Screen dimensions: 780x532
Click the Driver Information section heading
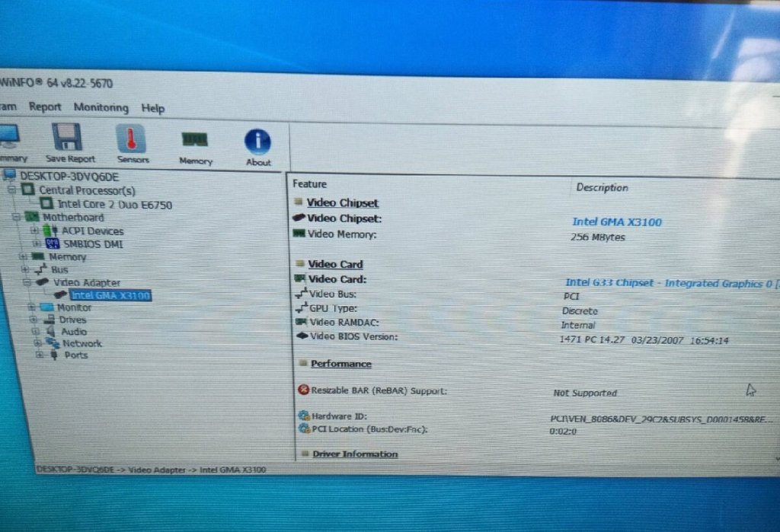(355, 454)
